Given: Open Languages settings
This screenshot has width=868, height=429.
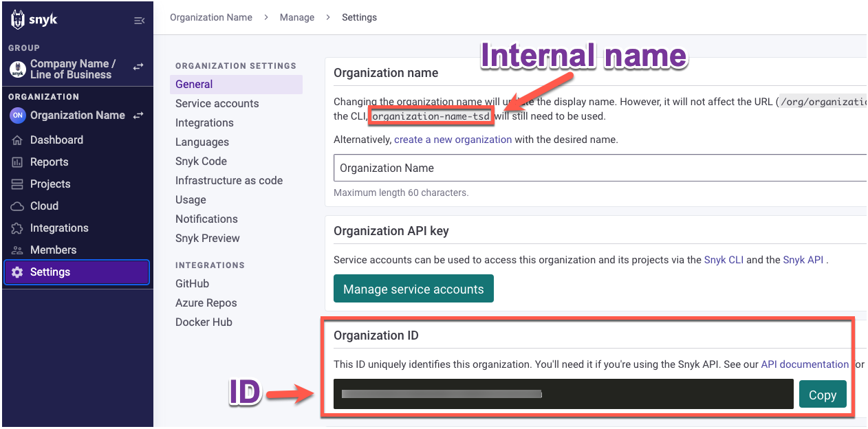Looking at the screenshot, I should (202, 142).
